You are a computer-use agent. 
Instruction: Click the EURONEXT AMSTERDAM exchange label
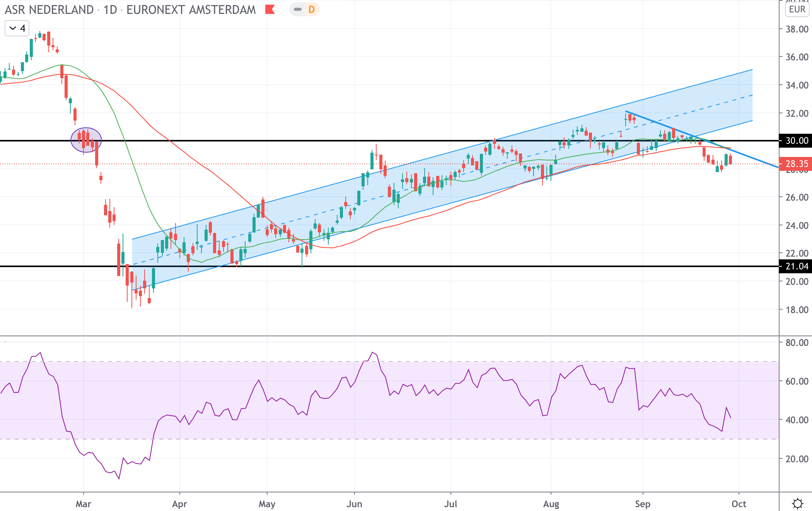191,10
